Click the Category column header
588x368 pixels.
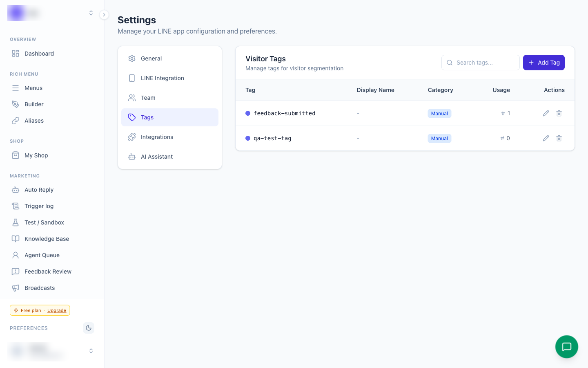tap(441, 90)
